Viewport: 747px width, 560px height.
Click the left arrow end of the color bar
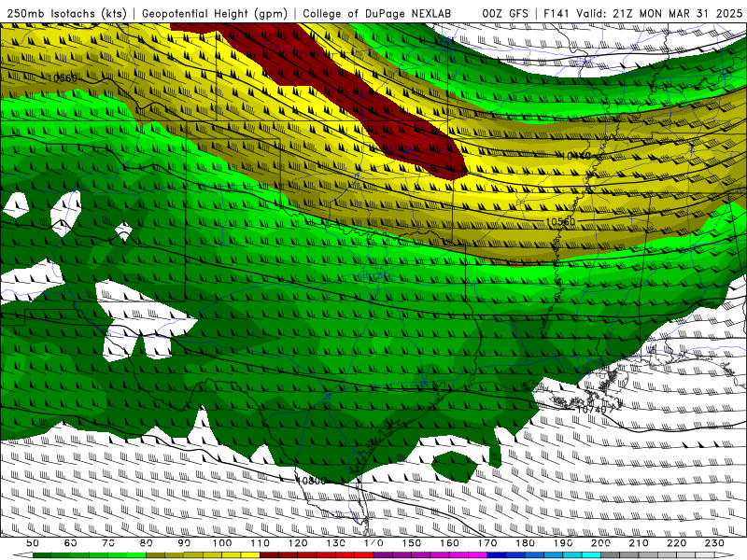click(x=22, y=555)
